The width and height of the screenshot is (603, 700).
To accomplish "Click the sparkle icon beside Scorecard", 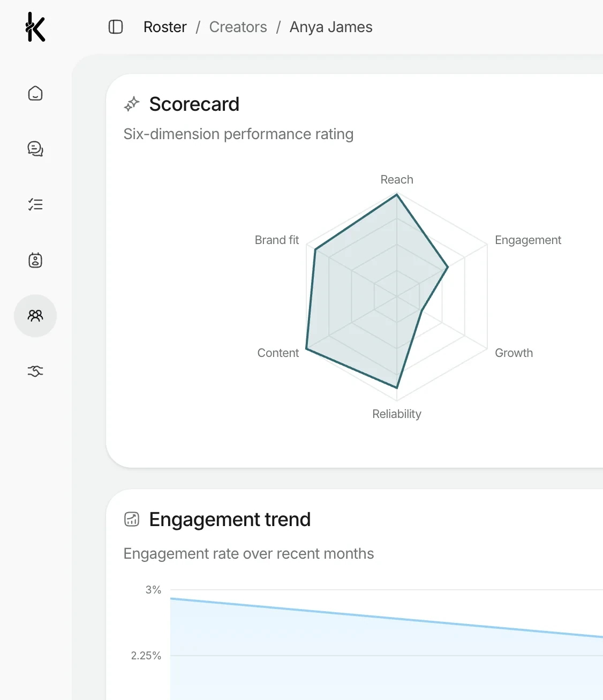I will (x=132, y=104).
